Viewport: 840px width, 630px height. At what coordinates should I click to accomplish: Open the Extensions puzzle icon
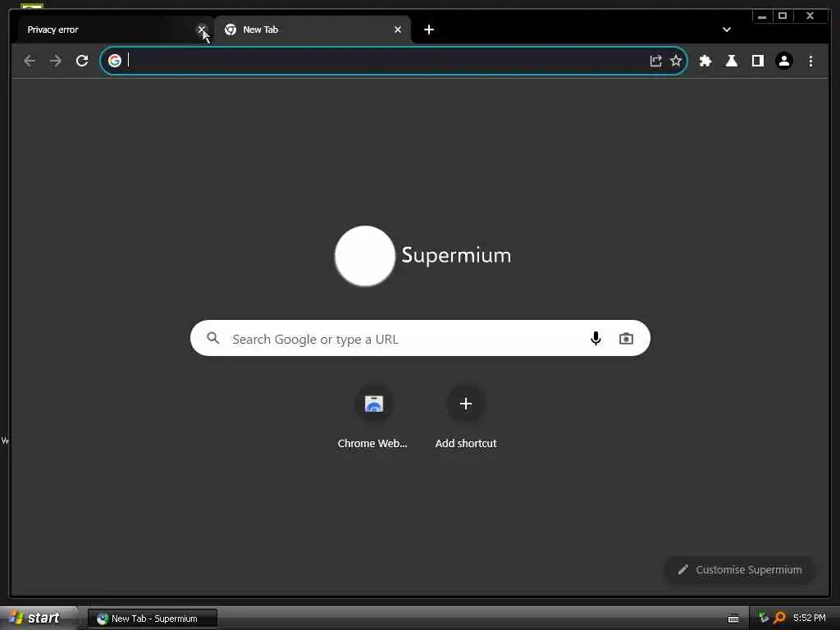705,61
